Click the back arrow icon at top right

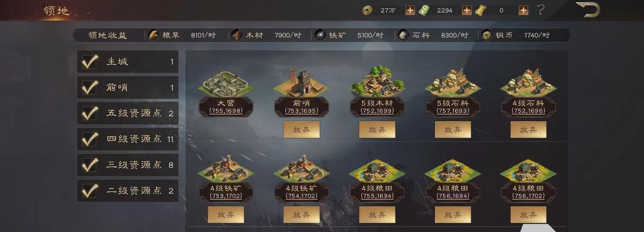coord(588,9)
